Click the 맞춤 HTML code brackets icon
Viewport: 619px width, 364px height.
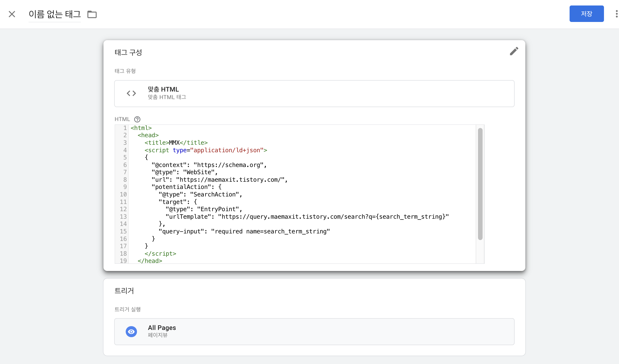(x=131, y=93)
